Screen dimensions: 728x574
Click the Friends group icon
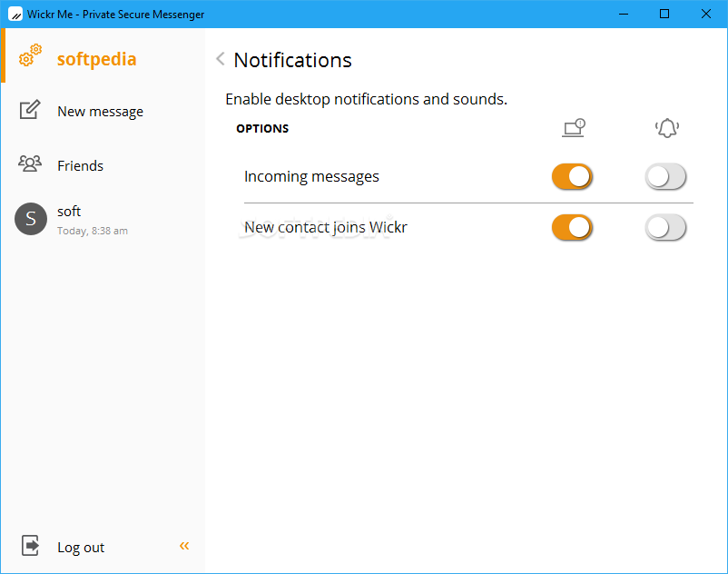click(x=30, y=163)
